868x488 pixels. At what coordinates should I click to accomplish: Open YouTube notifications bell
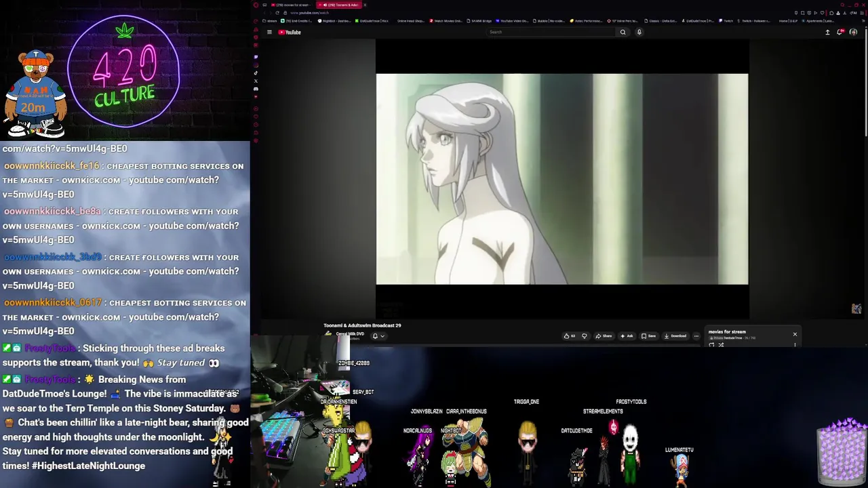click(x=840, y=32)
